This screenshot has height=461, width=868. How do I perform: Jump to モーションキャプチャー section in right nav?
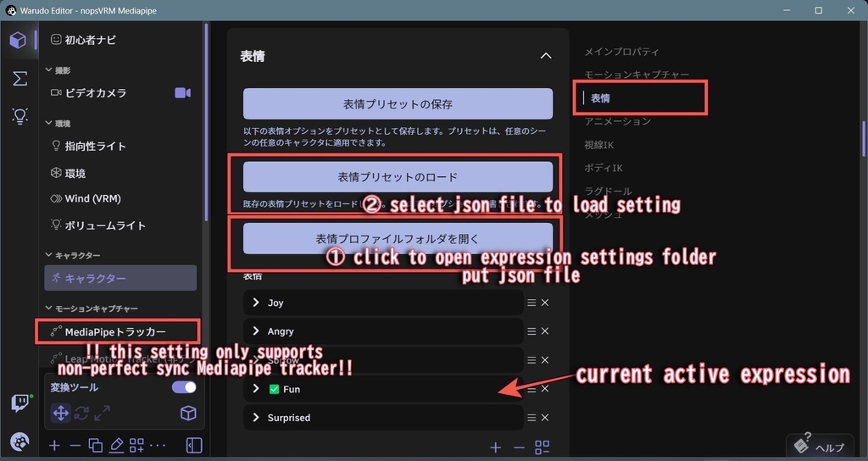(637, 75)
